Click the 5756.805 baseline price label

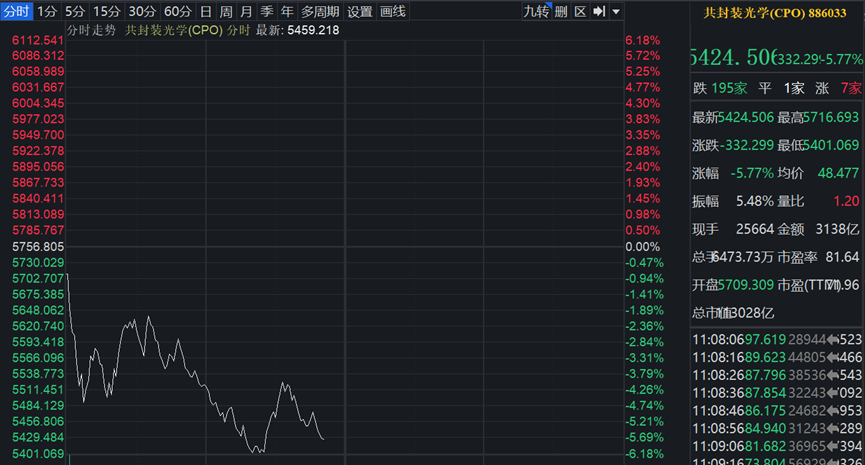pyautogui.click(x=38, y=247)
